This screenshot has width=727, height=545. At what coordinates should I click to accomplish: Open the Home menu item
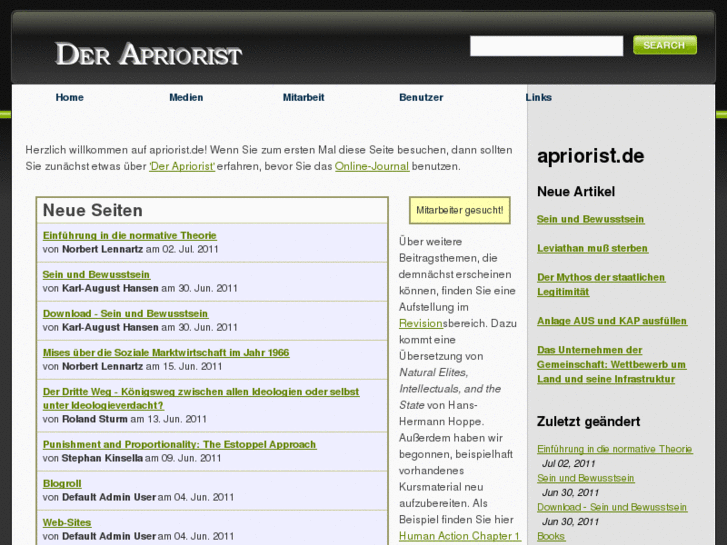coord(70,97)
